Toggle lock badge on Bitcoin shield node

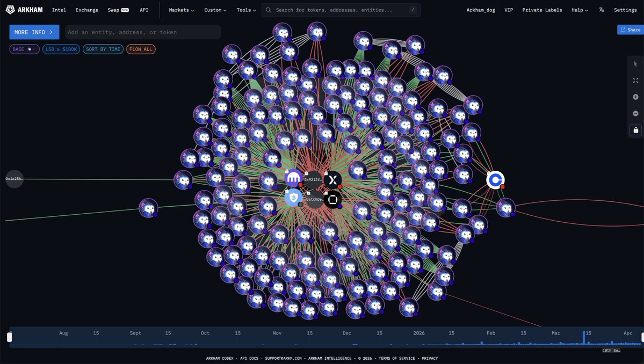coord(287,191)
